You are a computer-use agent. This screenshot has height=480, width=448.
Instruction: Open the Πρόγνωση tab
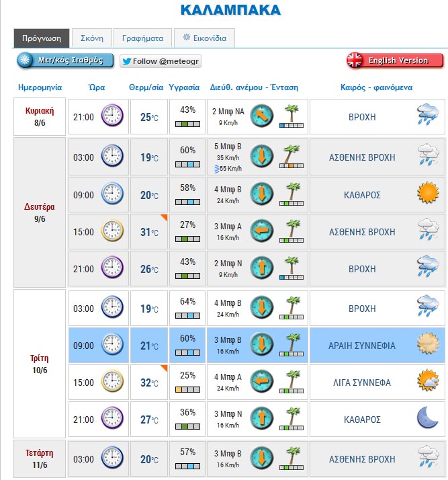tap(41, 38)
